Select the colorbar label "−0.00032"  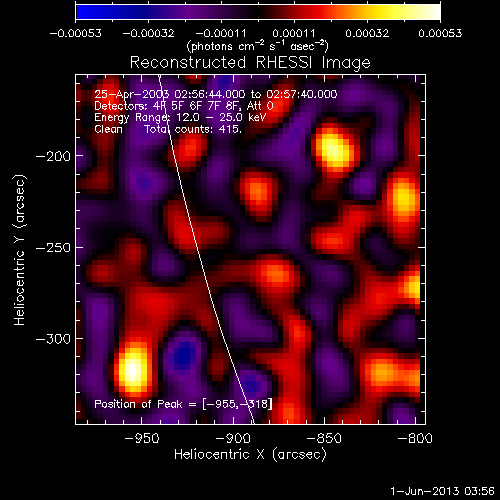click(148, 33)
